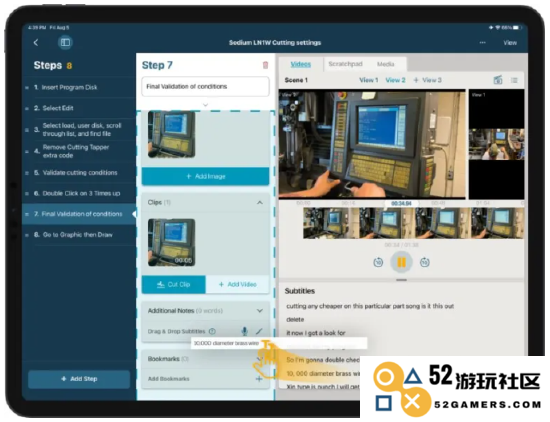Open the list view icon in Scene 1
This screenshot has width=550, height=422.
pyautogui.click(x=514, y=80)
